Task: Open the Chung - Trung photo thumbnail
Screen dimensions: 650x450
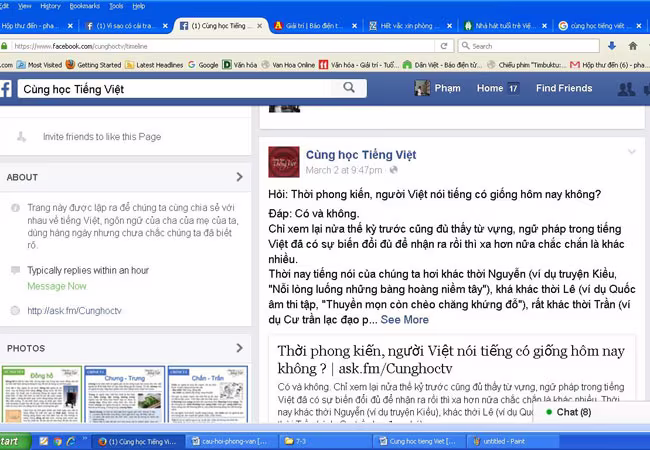Action: click(124, 394)
